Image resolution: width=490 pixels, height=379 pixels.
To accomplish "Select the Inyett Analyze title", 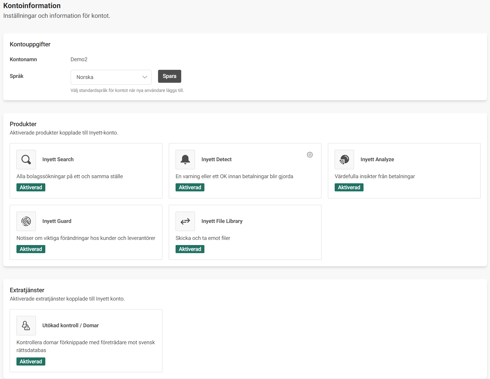I will [377, 159].
